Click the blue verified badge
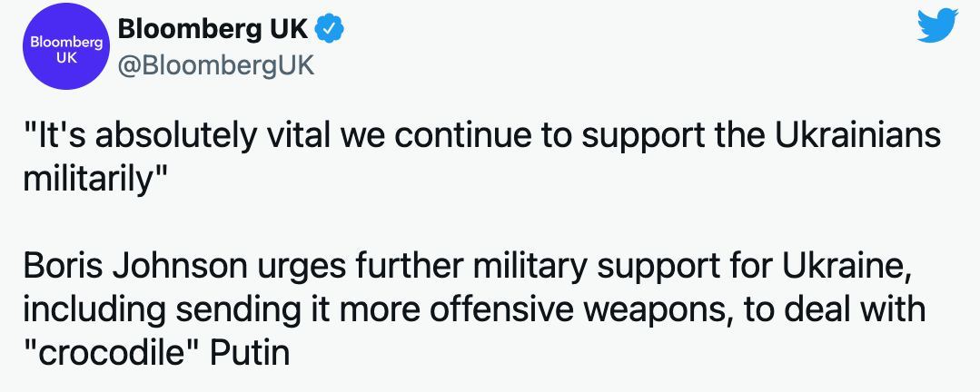This screenshot has width=980, height=392. click(x=328, y=29)
